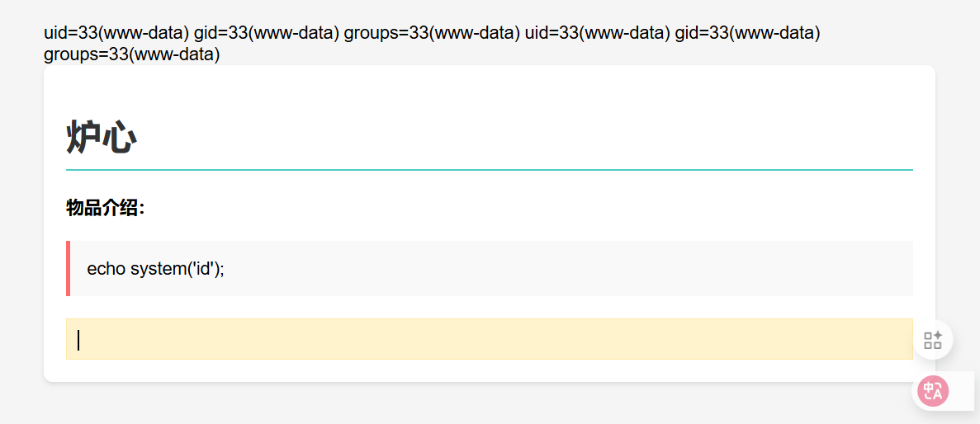Click "groups=33(www-data)" on second output line
Viewport: 980px width, 424px height.
coord(132,55)
